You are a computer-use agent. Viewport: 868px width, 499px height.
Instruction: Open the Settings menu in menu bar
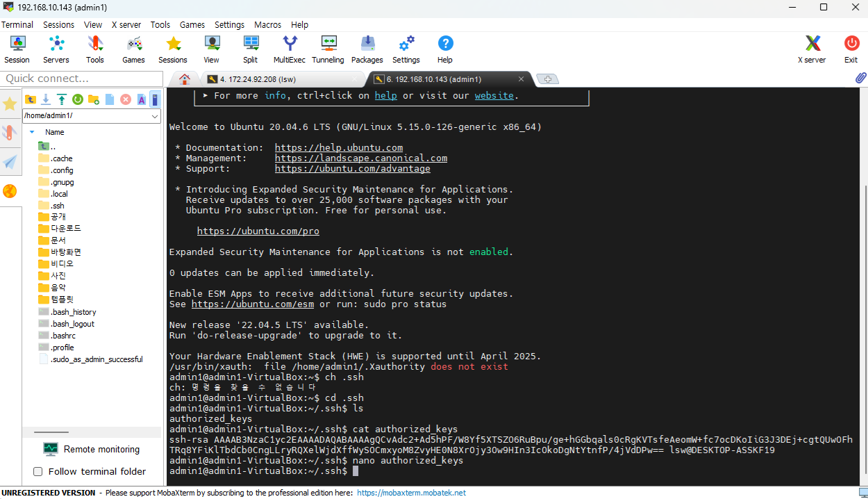(x=229, y=24)
